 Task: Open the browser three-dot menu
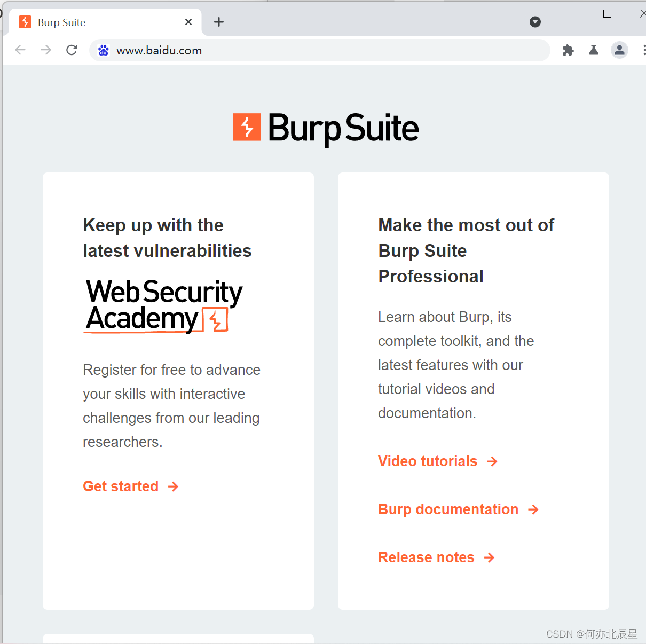click(x=643, y=50)
